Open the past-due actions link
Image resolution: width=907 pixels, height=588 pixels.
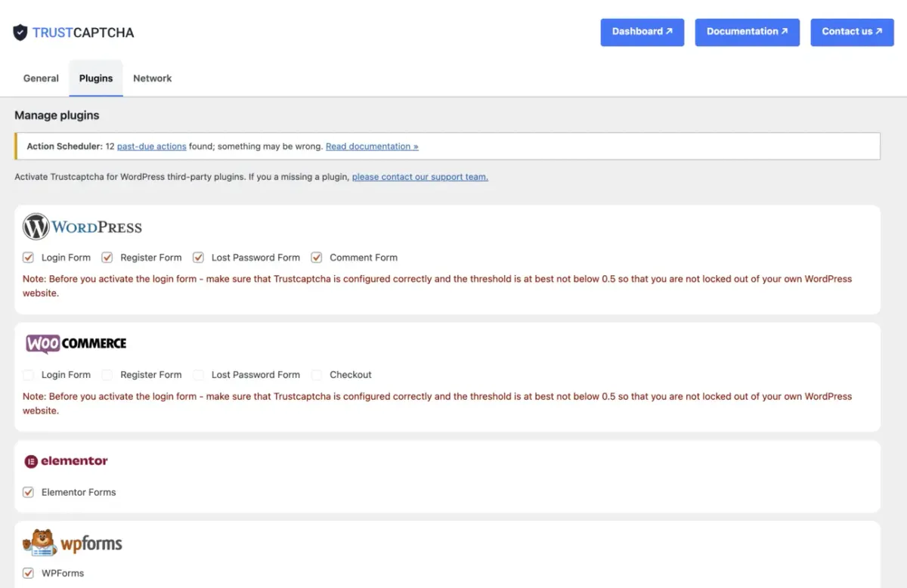pyautogui.click(x=152, y=146)
